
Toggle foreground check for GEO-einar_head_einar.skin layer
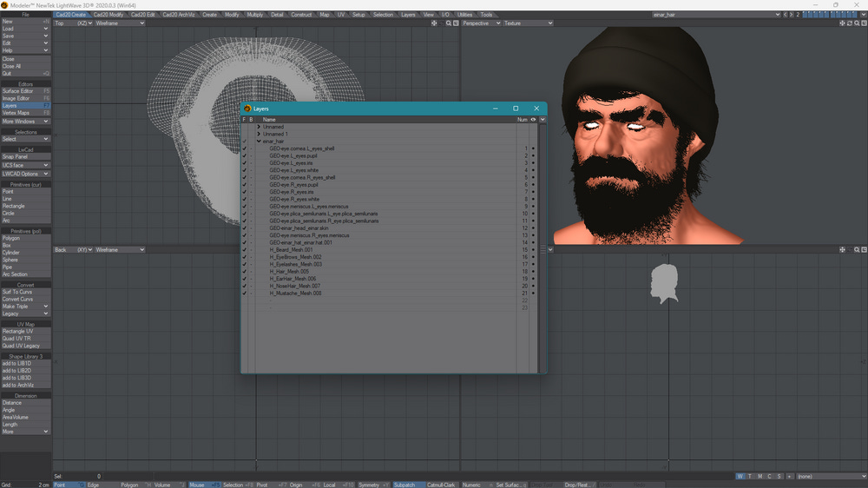(x=244, y=228)
